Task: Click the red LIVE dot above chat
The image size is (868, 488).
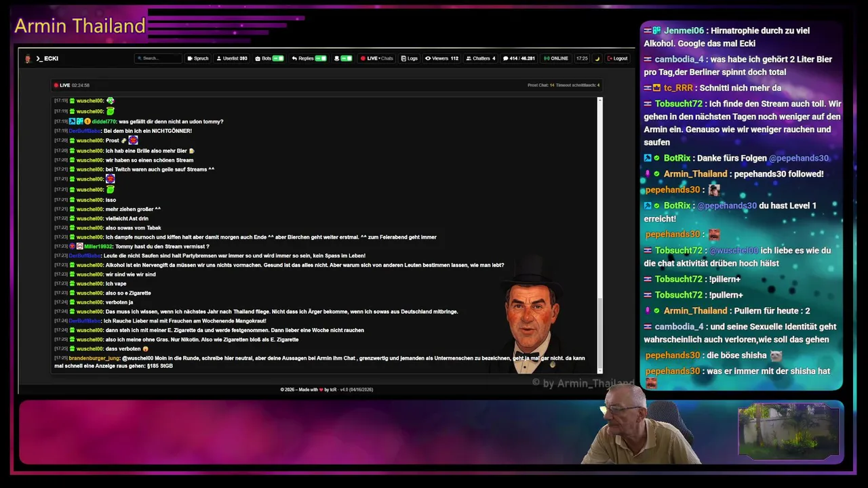Action: tap(56, 85)
